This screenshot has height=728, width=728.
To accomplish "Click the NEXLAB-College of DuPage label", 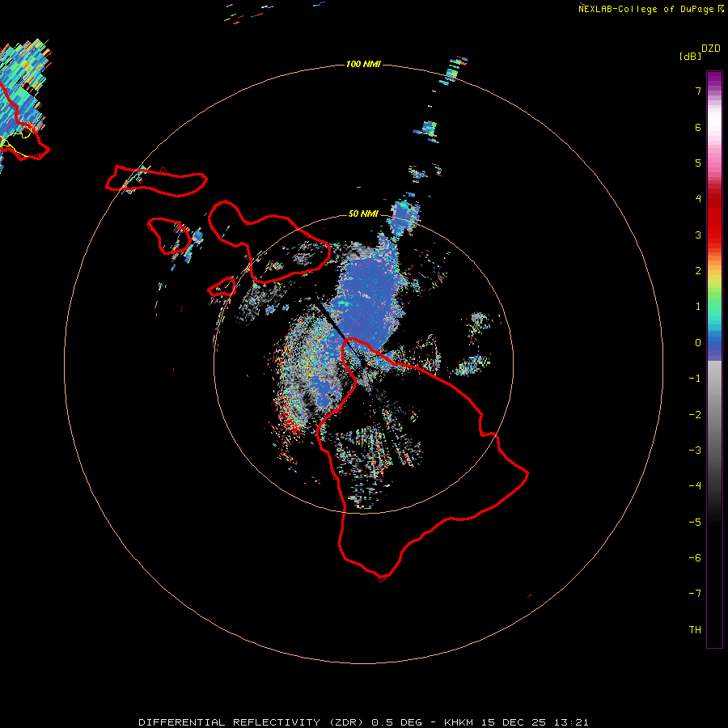I will click(x=650, y=9).
